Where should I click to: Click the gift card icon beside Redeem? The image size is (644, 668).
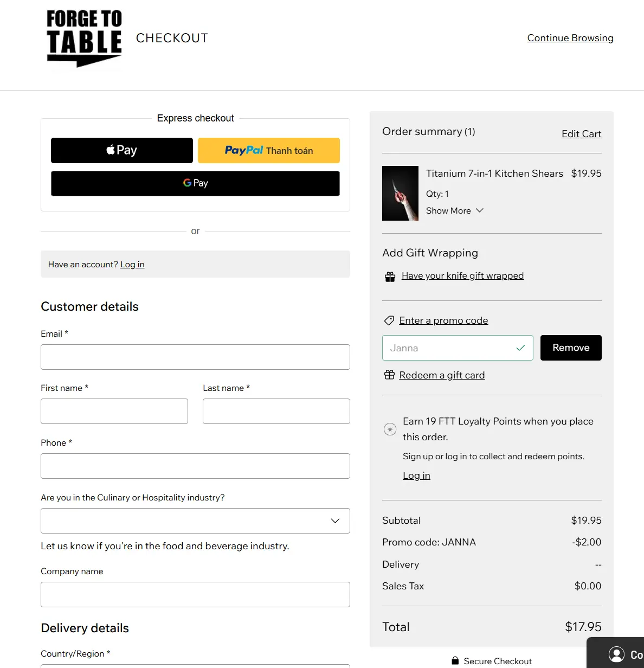[x=389, y=375]
